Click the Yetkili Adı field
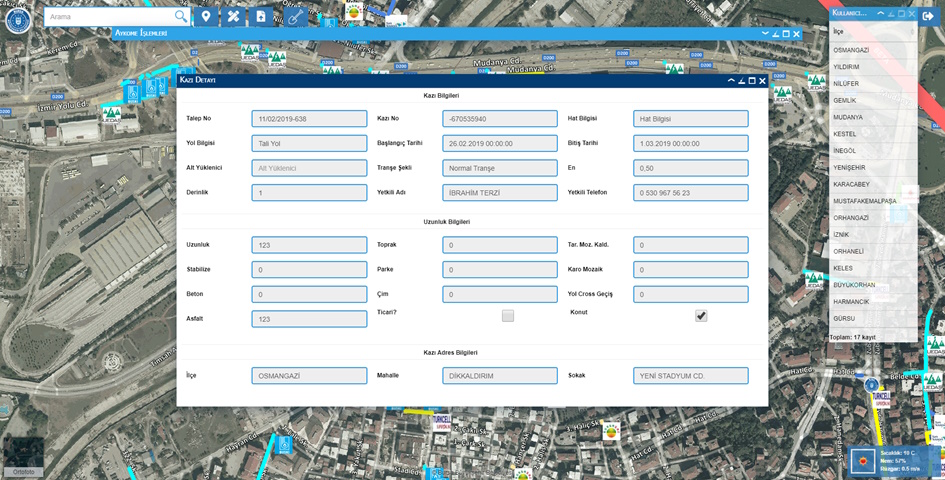 (x=499, y=193)
